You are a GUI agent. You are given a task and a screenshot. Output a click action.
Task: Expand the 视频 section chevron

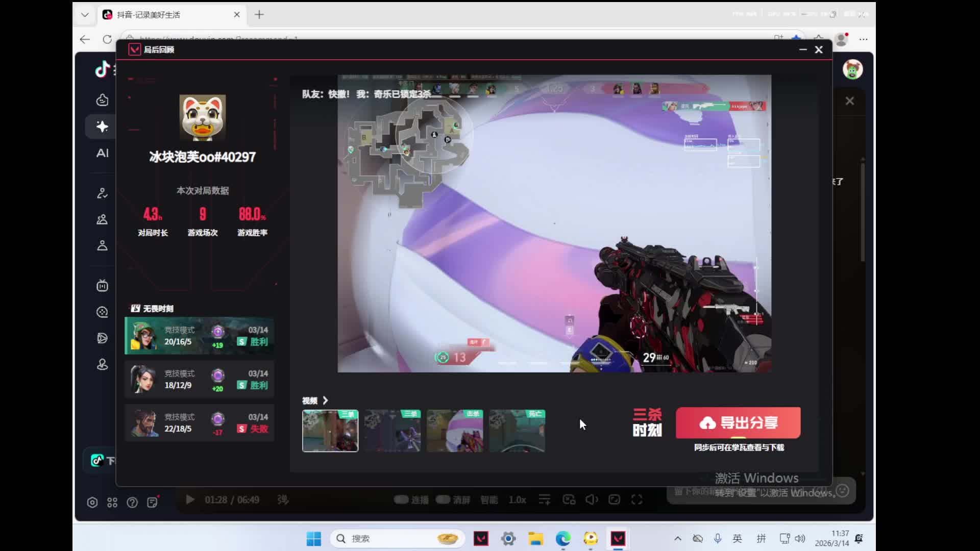pyautogui.click(x=325, y=400)
